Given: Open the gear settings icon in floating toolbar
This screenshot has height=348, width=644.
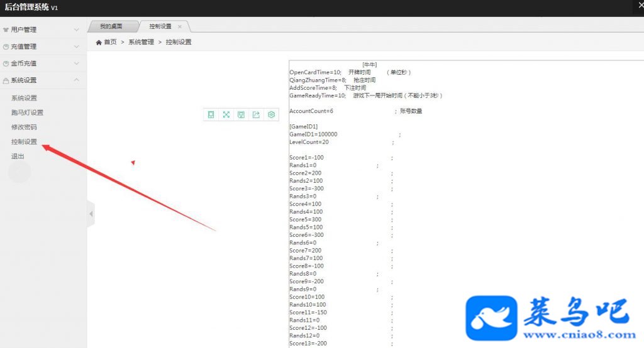Looking at the screenshot, I should click(271, 114).
